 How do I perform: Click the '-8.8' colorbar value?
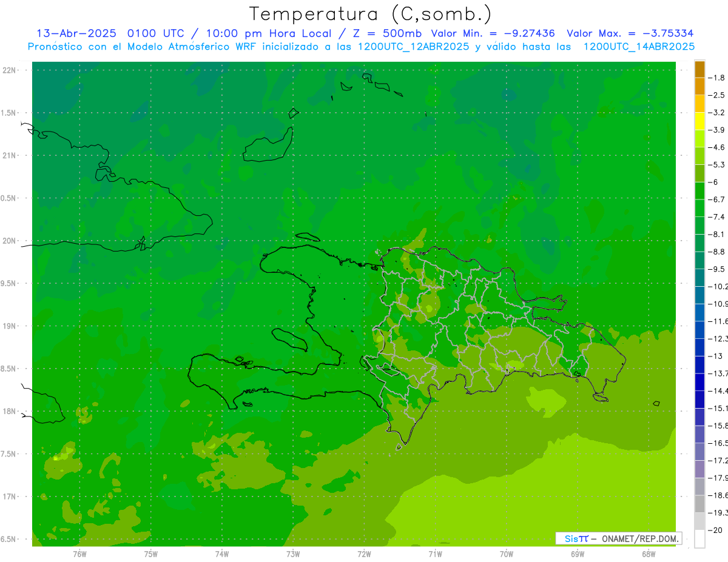pyautogui.click(x=716, y=252)
